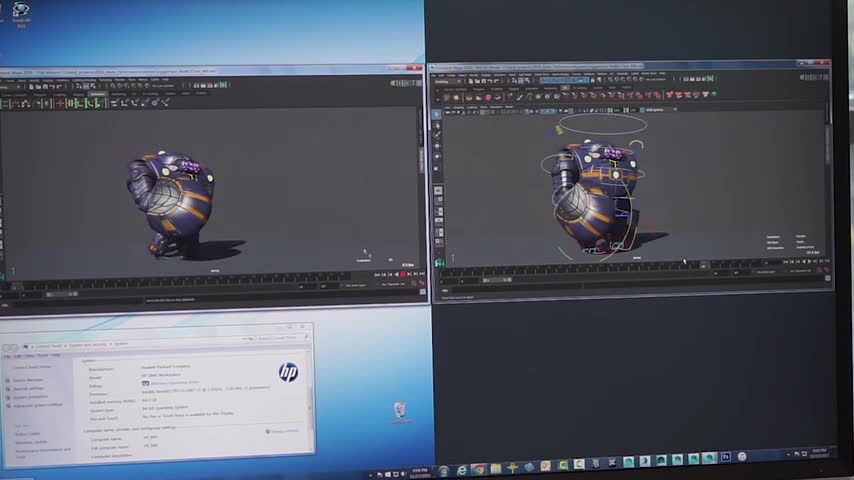The image size is (854, 480).
Task: Launch Internet Explorer from the taskbar
Action: 462,470
